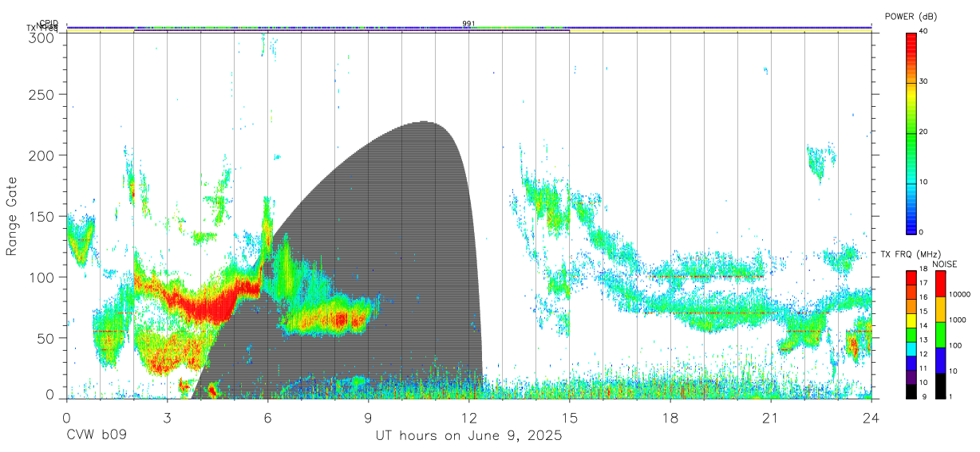This screenshot has width=980, height=452.
Task: Click the 100 range gate tick label
Action: 40,277
